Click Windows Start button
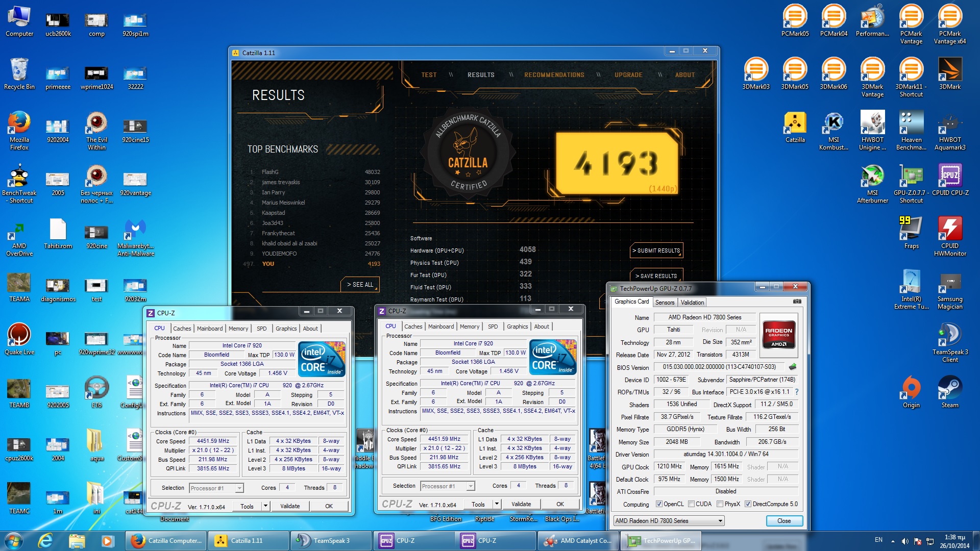Image resolution: width=980 pixels, height=551 pixels. (x=13, y=541)
